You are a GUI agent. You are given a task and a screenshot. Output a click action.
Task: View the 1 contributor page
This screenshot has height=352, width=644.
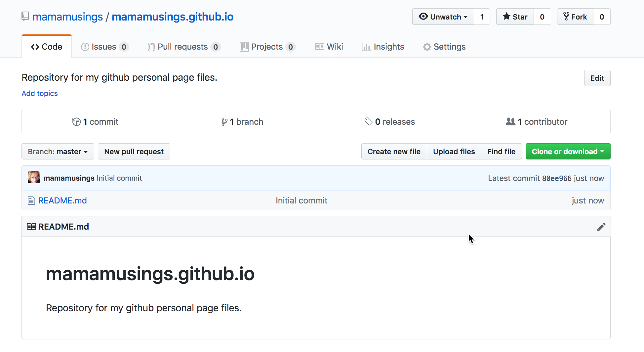(x=537, y=122)
